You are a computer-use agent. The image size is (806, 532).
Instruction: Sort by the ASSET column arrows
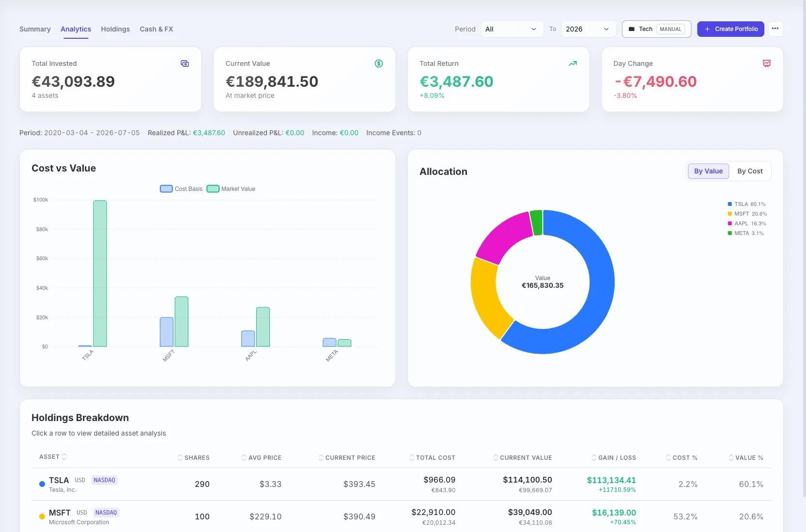(x=64, y=456)
